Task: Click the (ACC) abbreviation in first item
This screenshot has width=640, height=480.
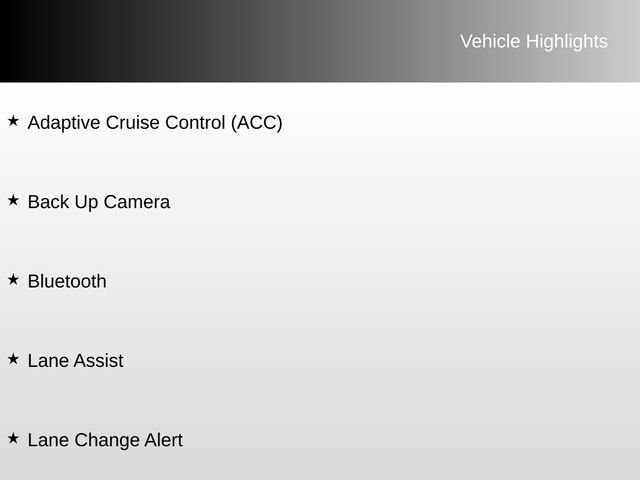Action: pos(257,123)
